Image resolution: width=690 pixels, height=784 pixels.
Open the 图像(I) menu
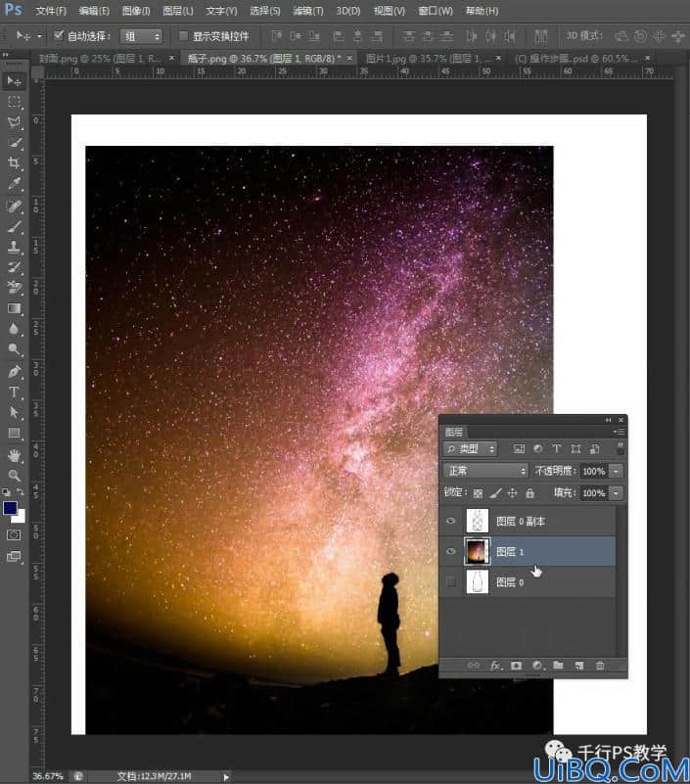(135, 11)
